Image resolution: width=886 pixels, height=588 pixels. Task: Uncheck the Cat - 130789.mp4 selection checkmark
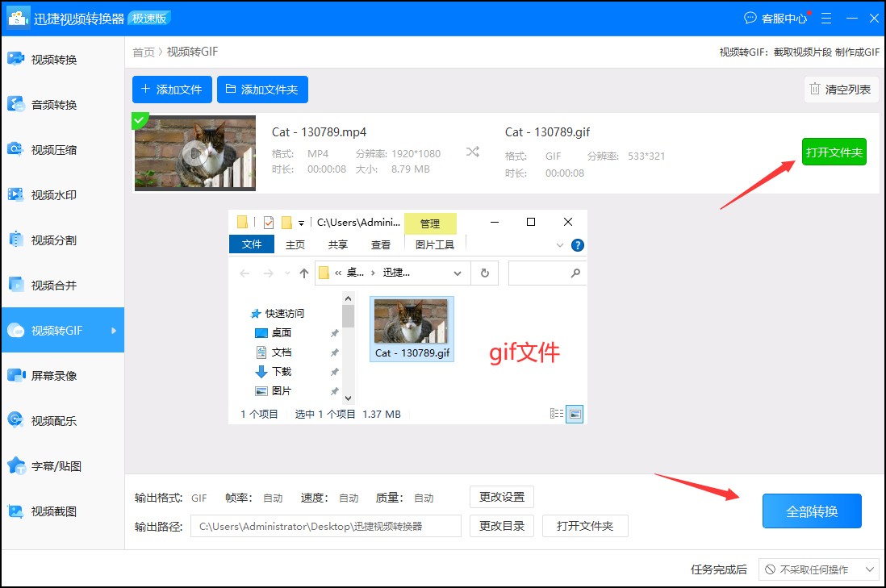140,120
